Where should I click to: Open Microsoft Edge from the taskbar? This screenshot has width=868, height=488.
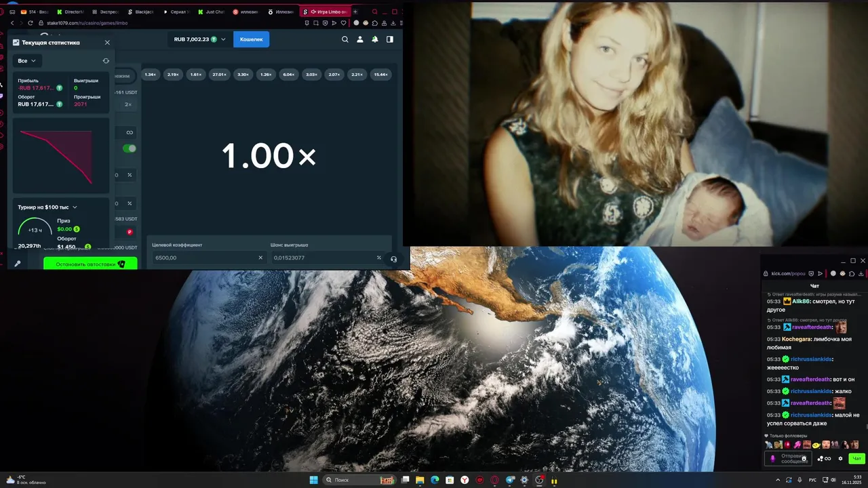pos(434,480)
